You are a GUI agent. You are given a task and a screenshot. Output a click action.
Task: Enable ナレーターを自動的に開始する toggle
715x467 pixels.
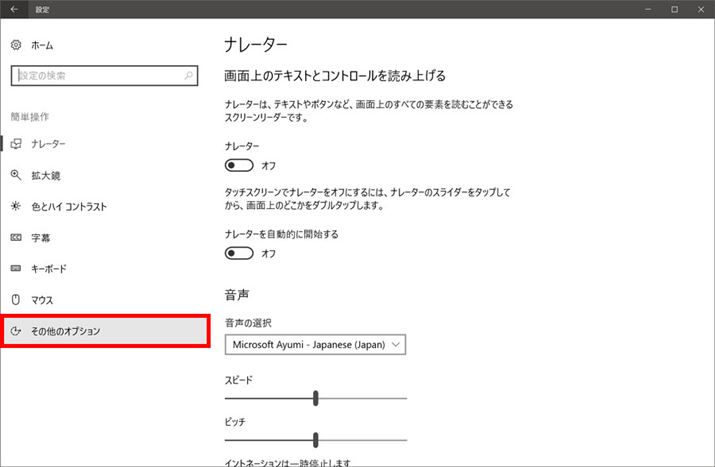point(239,253)
